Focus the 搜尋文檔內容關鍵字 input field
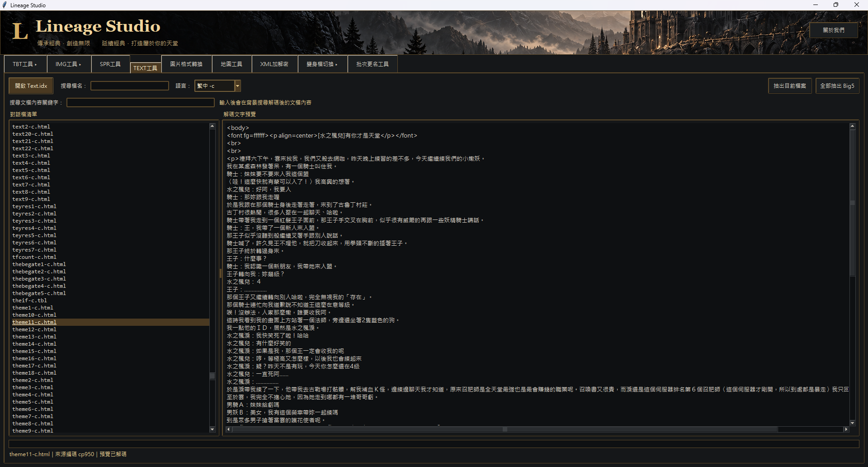The width and height of the screenshot is (868, 467). 141,103
